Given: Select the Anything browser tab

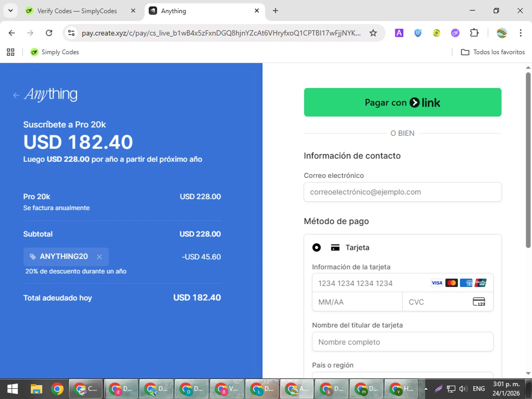Looking at the screenshot, I should click(204, 11).
